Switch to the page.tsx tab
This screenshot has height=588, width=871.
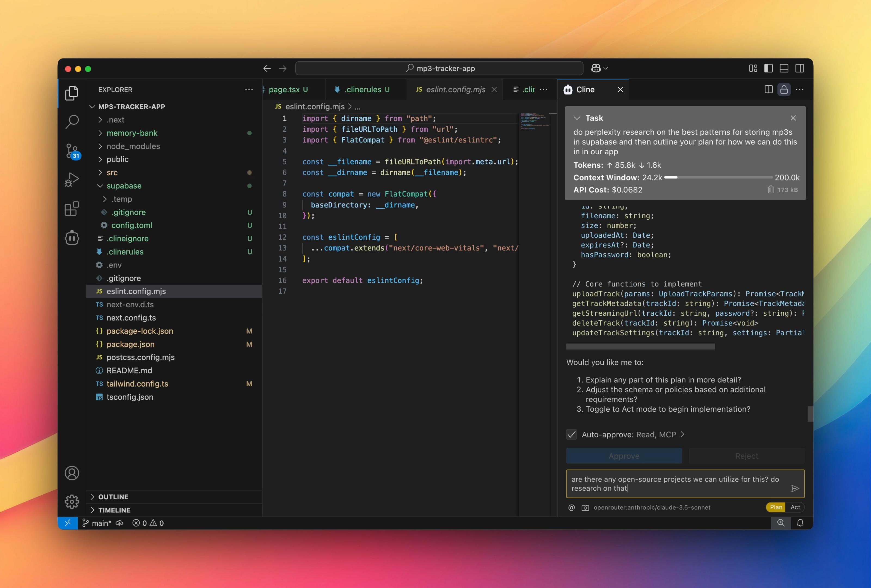(284, 90)
